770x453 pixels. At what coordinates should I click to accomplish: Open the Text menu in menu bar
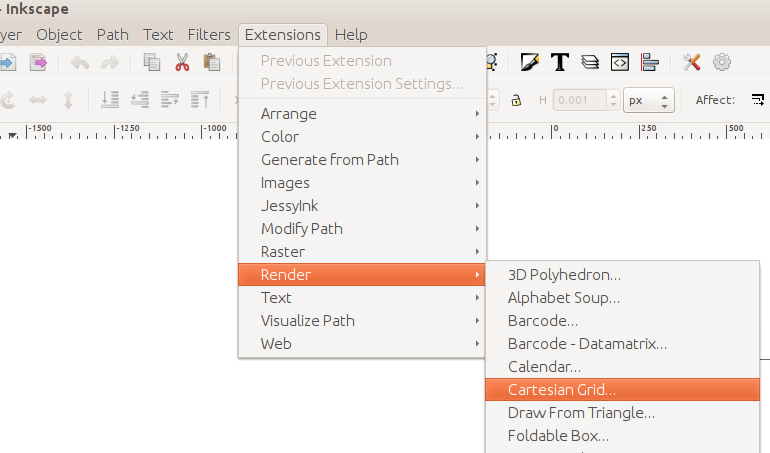[x=158, y=35]
